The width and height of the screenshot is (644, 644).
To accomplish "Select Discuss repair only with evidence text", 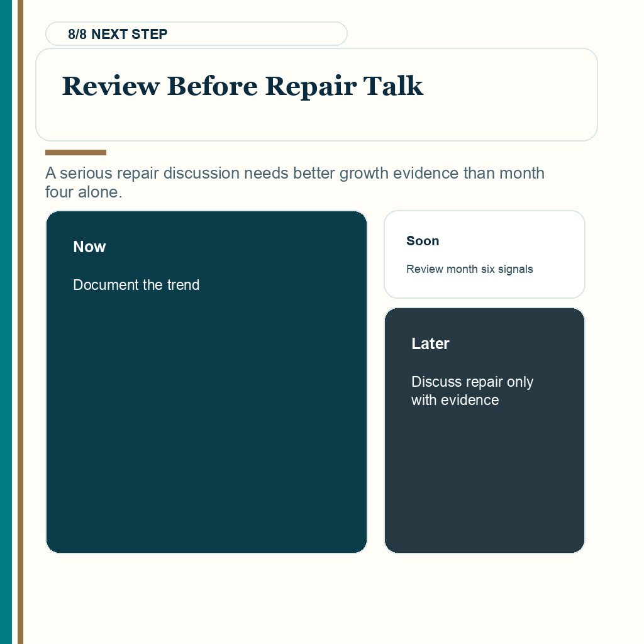I will tap(472, 391).
